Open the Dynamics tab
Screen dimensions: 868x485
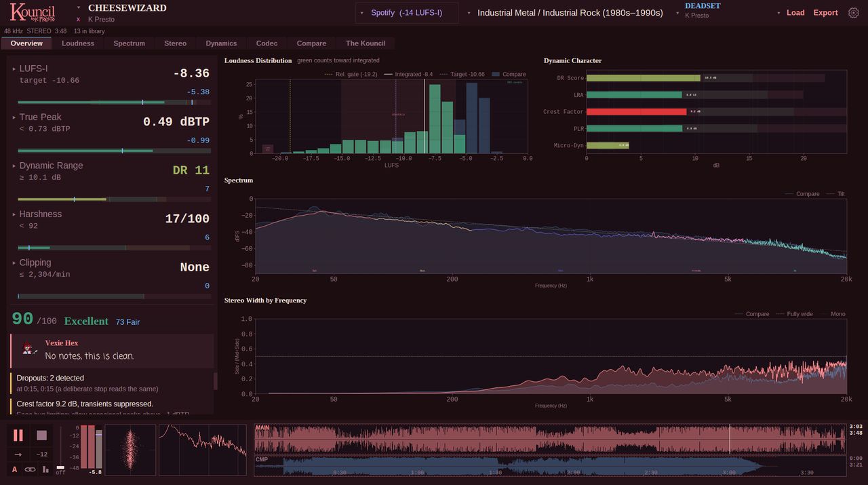click(221, 43)
